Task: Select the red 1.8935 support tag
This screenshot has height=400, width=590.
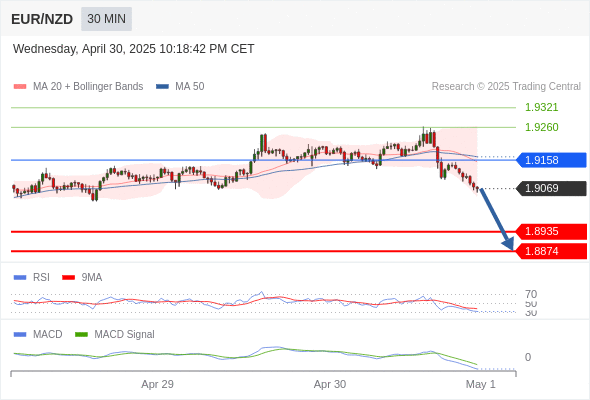Action: 551,231
